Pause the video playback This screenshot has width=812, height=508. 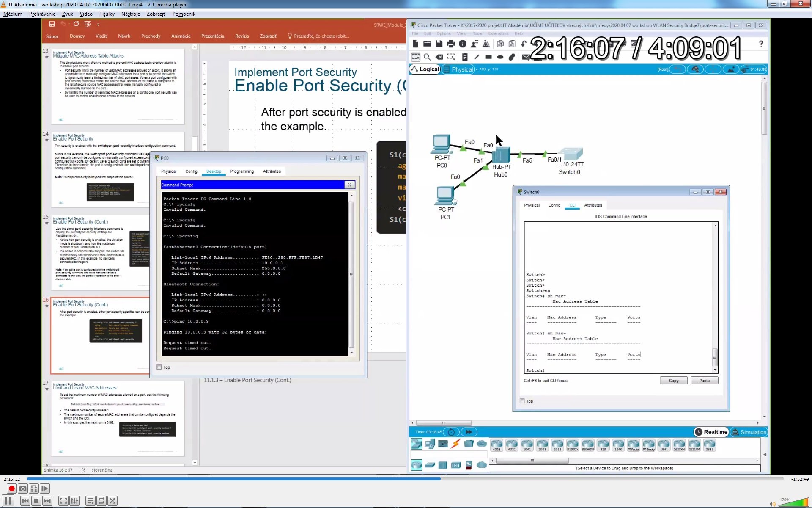[x=8, y=501]
